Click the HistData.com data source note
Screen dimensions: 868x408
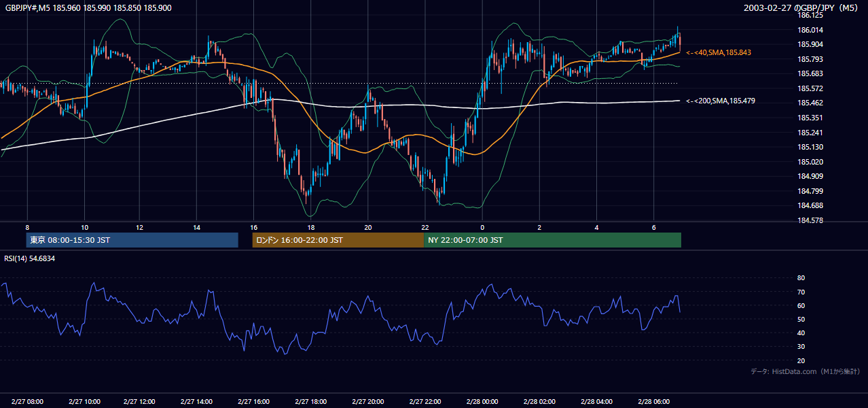(x=805, y=371)
